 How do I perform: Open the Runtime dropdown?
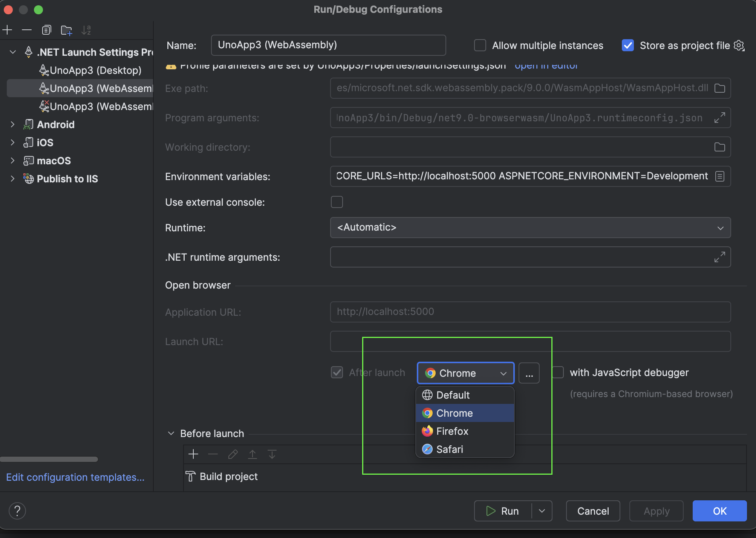point(721,228)
